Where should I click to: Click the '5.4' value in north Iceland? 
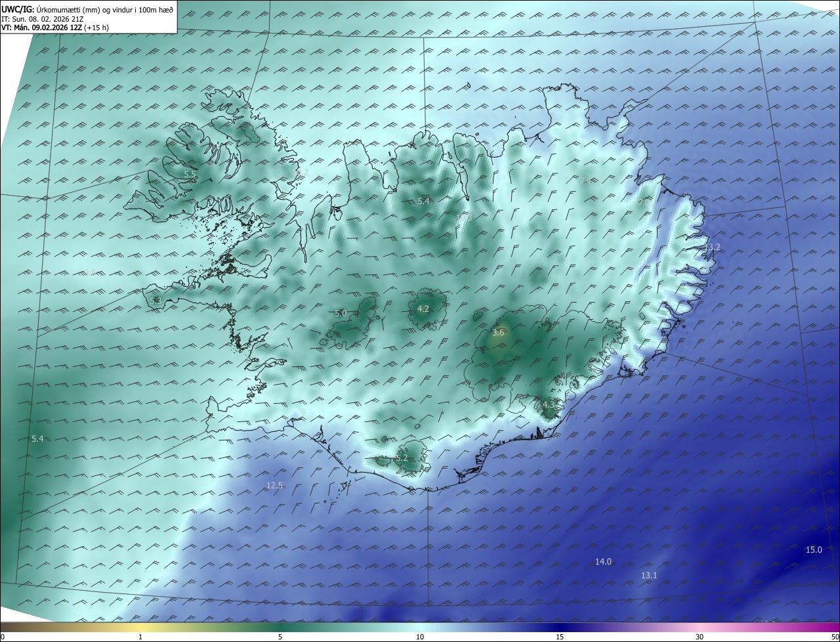(423, 202)
